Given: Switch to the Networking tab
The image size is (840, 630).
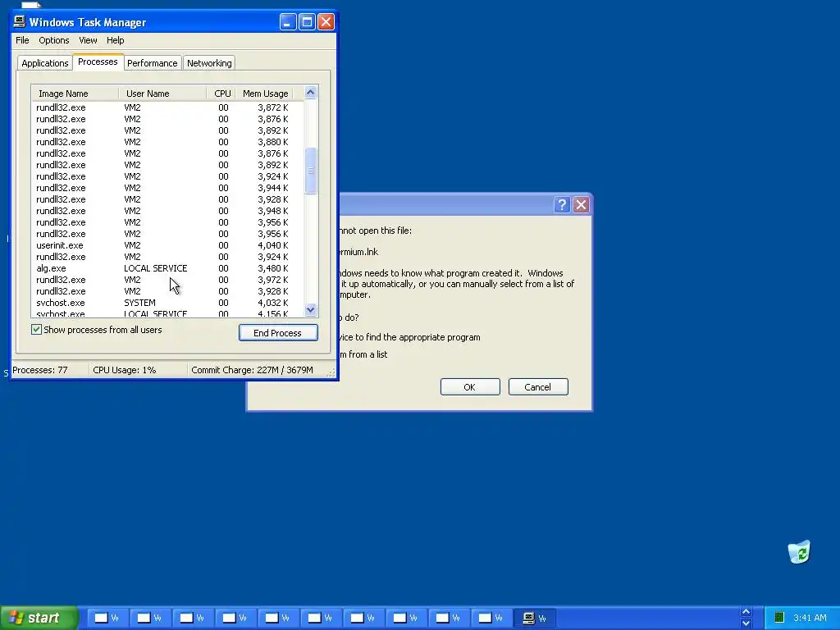Looking at the screenshot, I should tap(209, 63).
